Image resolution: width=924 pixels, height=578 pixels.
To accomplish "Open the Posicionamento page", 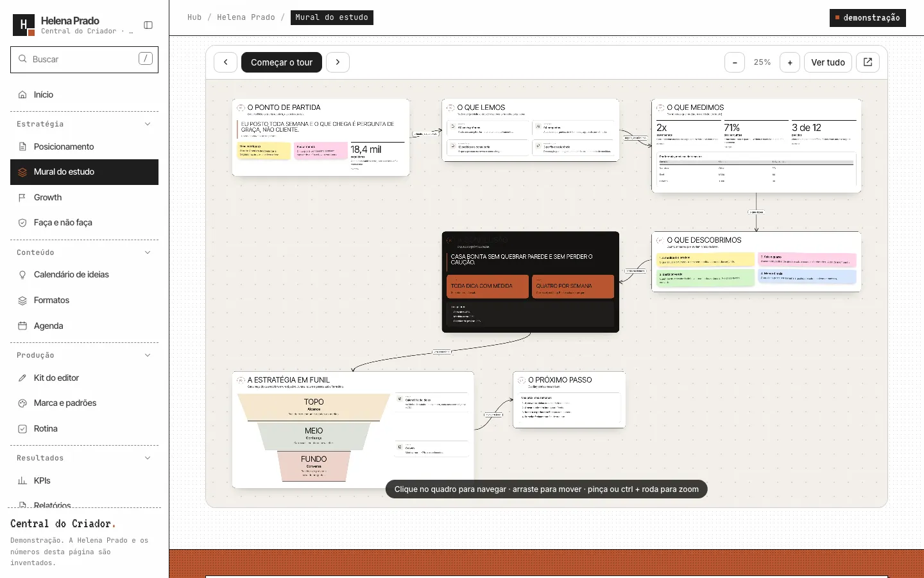I will coord(84,146).
